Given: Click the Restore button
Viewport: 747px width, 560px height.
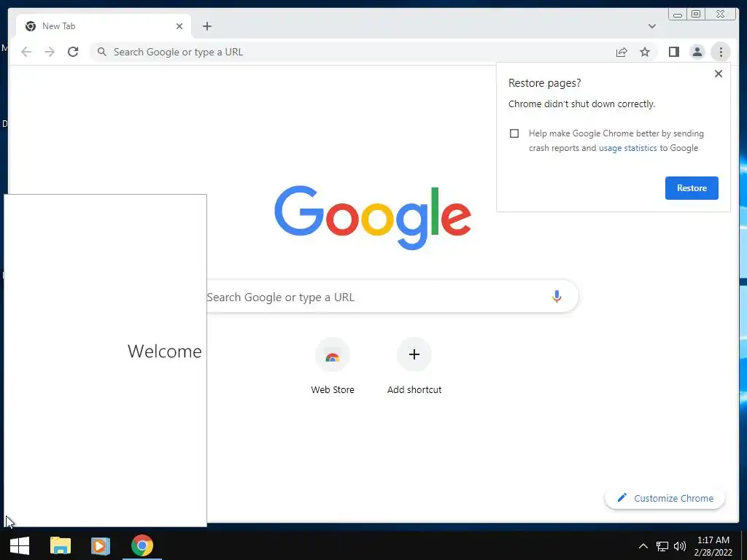Looking at the screenshot, I should pos(692,188).
